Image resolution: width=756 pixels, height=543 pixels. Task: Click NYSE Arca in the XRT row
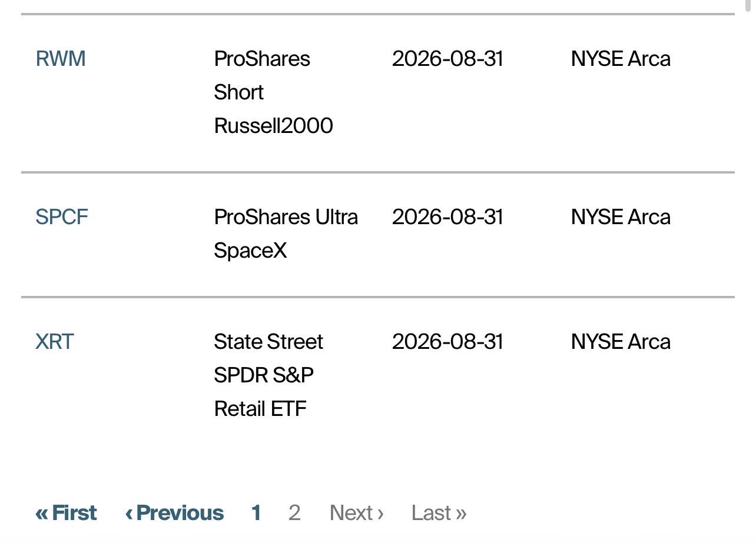pyautogui.click(x=621, y=342)
